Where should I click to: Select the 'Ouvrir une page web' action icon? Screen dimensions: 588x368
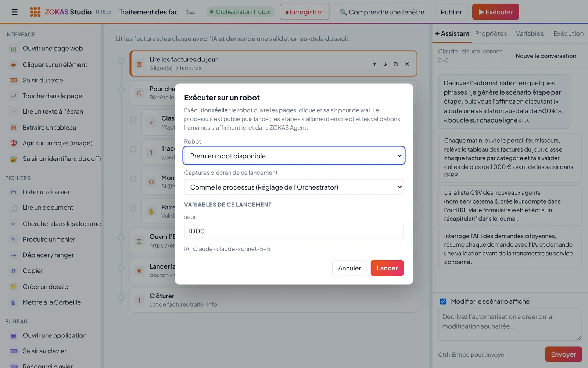[14, 49]
